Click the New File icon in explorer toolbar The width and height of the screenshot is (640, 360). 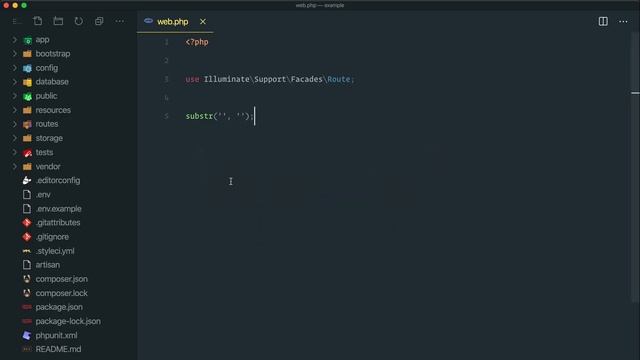click(x=38, y=21)
